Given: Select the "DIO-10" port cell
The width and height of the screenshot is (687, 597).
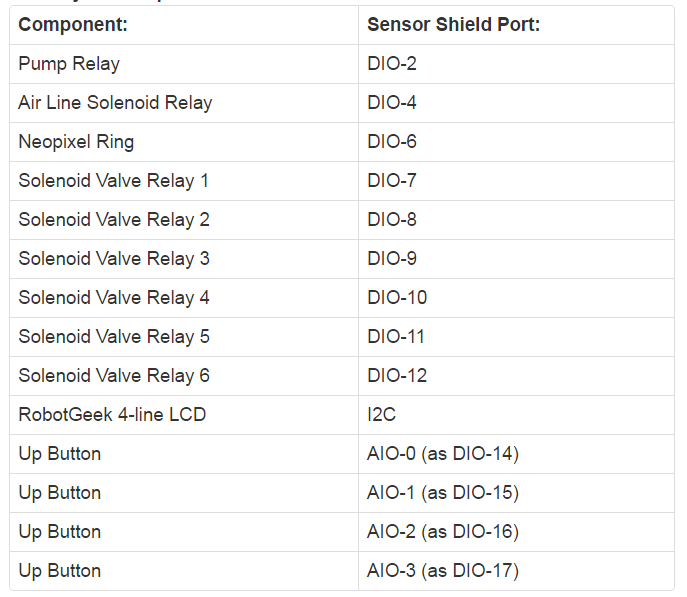Looking at the screenshot, I should pyautogui.click(x=397, y=298).
